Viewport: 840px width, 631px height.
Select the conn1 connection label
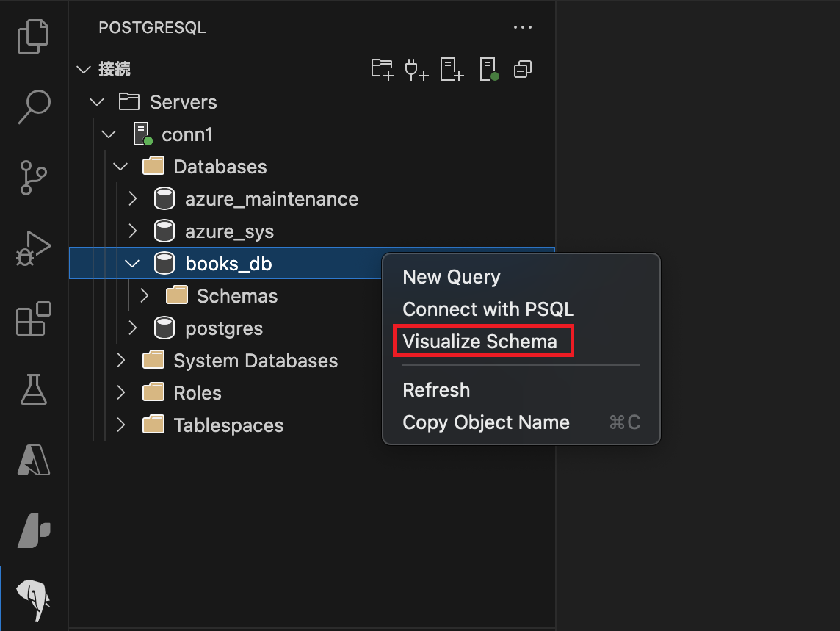(187, 134)
